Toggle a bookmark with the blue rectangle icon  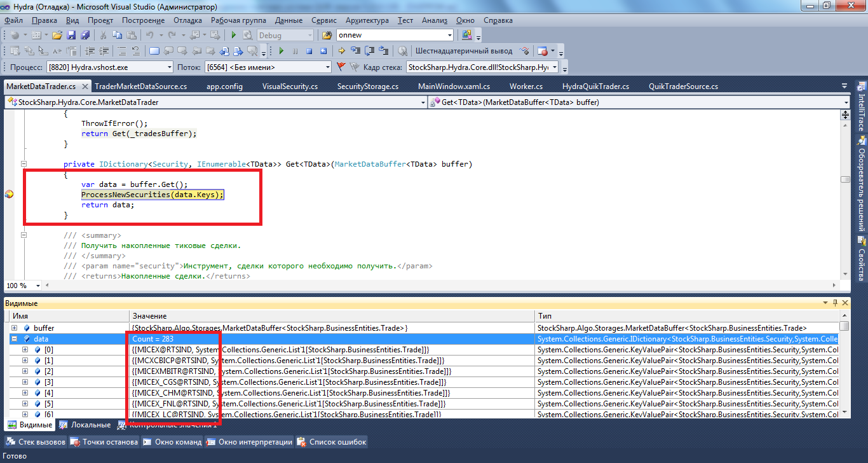pos(154,51)
